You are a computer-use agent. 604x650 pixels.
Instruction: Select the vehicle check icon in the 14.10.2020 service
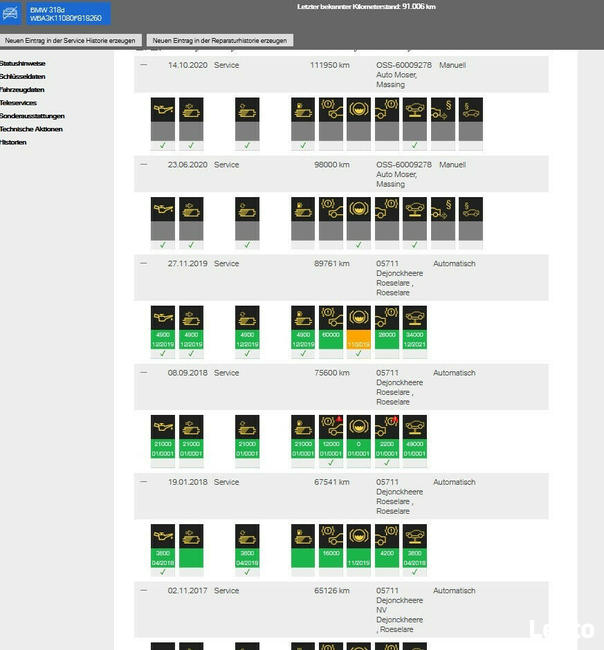[x=414, y=110]
